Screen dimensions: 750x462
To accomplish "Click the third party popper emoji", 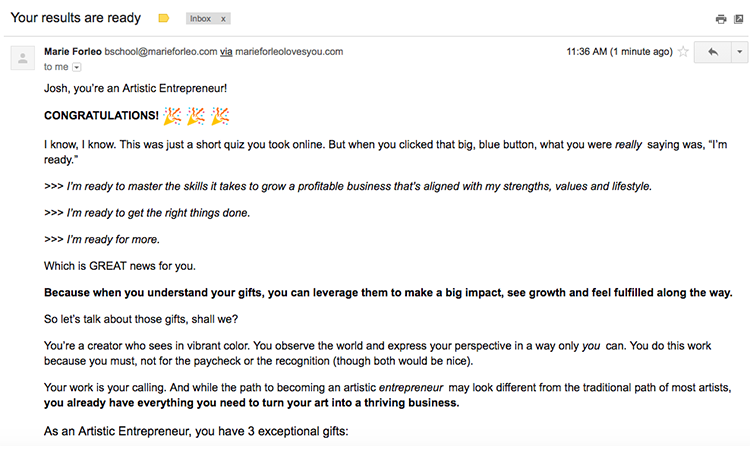I will tap(220, 116).
